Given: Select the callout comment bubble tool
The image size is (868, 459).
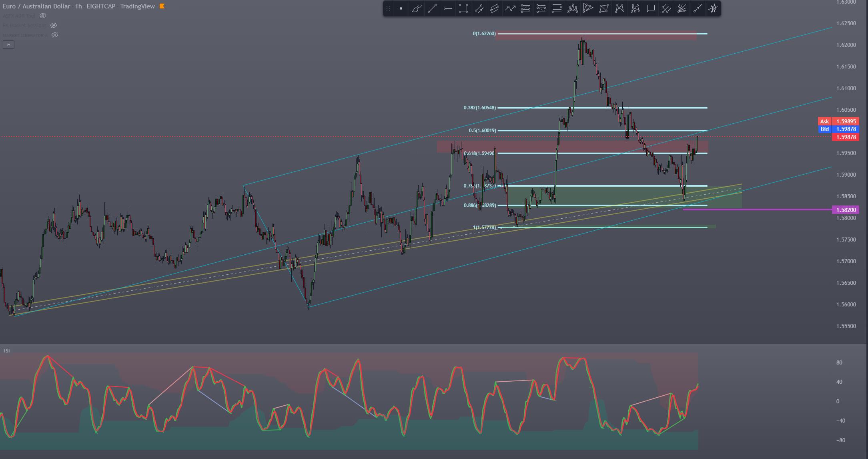Looking at the screenshot, I should (651, 8).
